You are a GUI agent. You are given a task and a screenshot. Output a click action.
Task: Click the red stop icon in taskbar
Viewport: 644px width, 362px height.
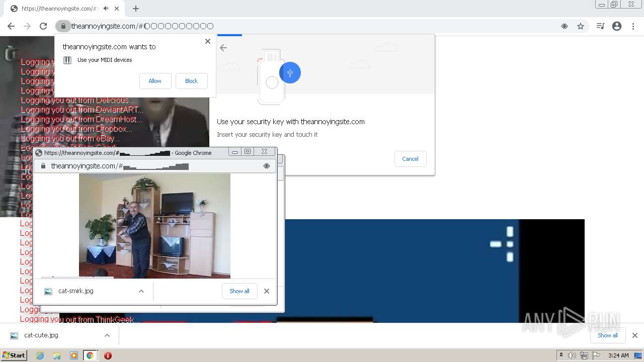108,355
